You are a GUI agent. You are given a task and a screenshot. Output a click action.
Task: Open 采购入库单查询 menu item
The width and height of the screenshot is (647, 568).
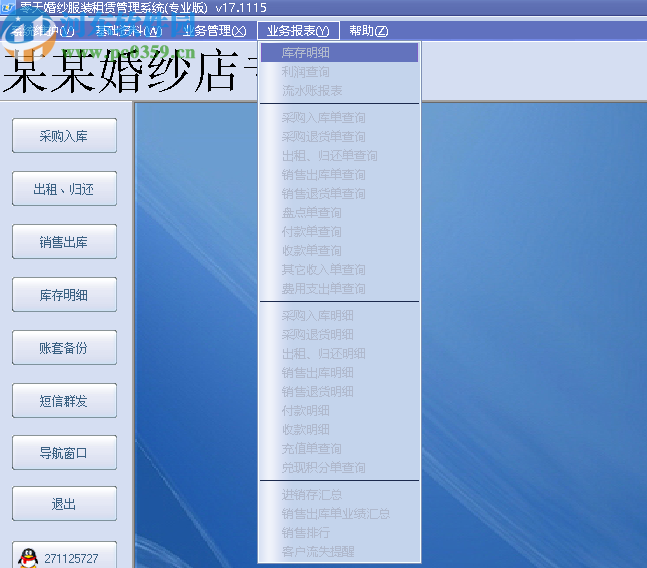point(339,118)
